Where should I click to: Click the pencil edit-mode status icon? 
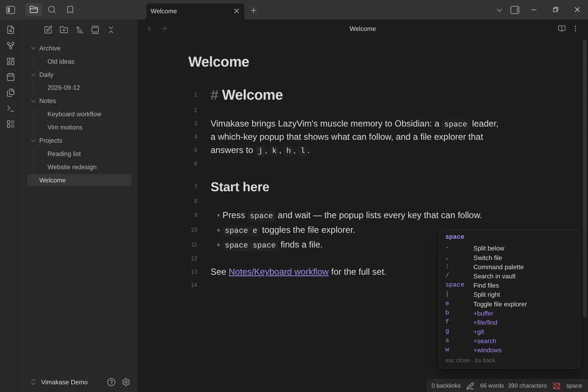pyautogui.click(x=470, y=386)
